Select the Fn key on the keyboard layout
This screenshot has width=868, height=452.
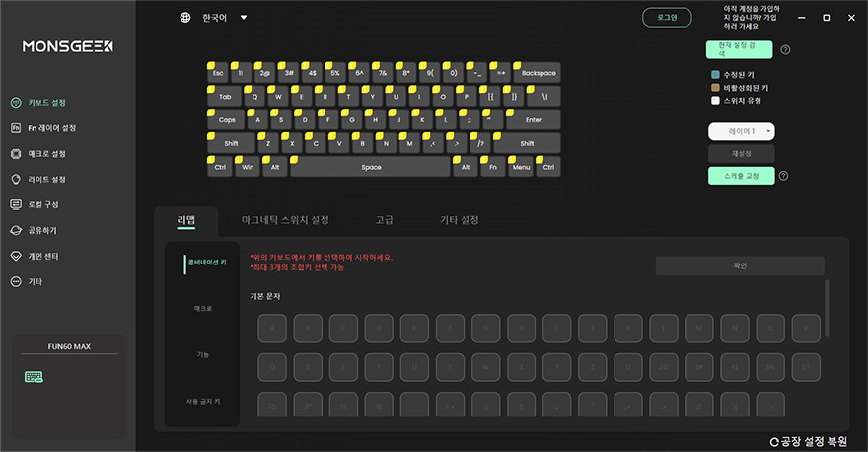click(492, 167)
